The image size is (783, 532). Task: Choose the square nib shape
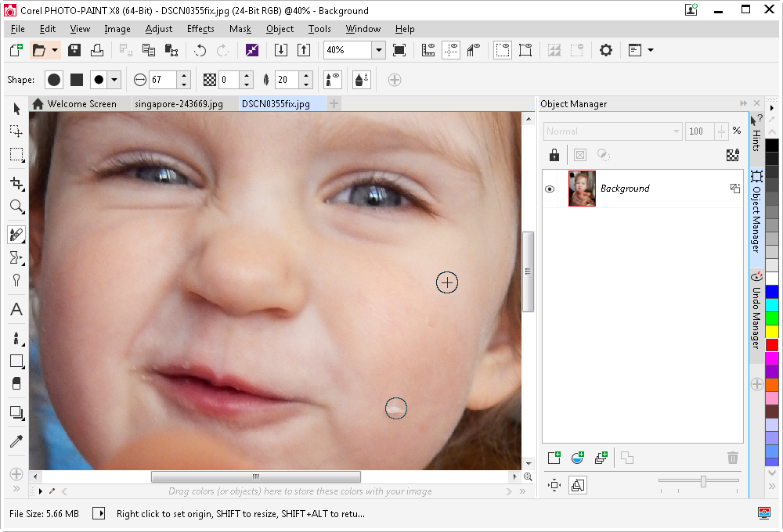click(x=76, y=80)
